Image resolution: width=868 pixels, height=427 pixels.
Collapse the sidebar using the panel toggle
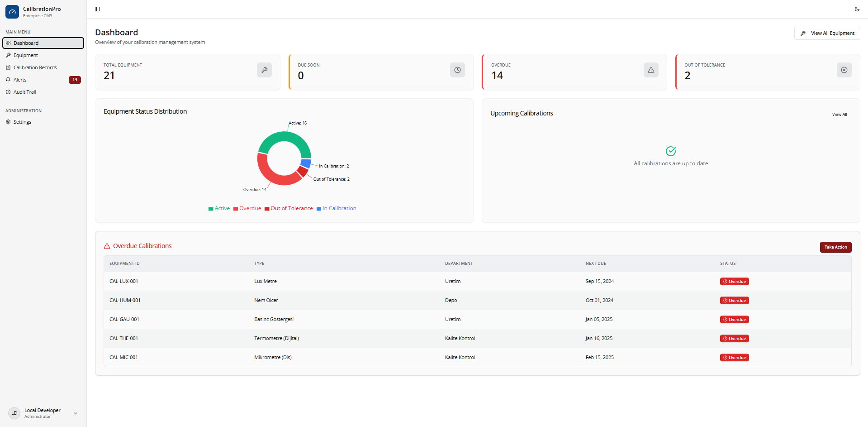(97, 9)
